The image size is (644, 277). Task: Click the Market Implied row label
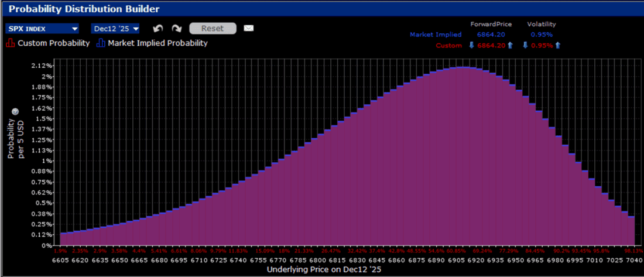coord(436,35)
